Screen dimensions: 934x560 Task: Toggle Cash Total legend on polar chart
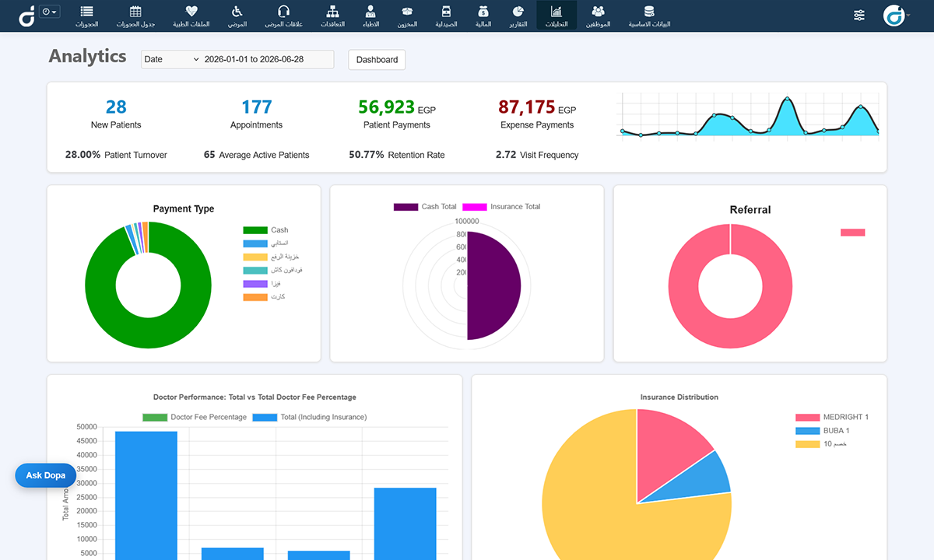click(425, 207)
